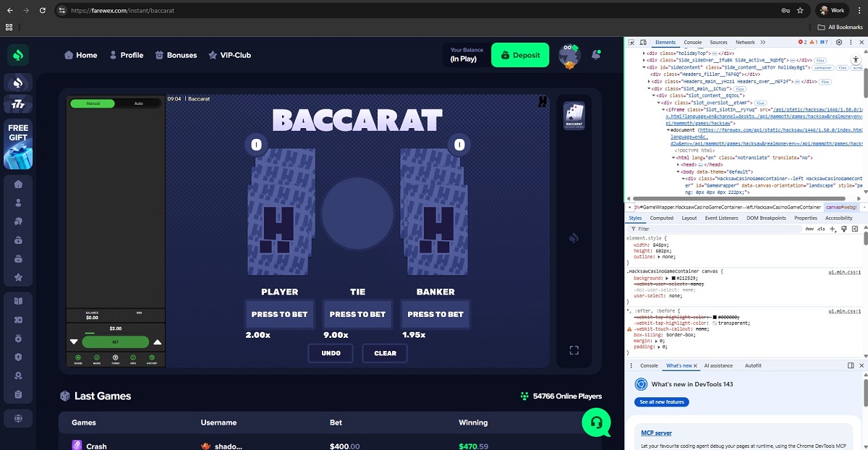Click the green Deposit button
The image size is (868, 450).
coord(519,55)
